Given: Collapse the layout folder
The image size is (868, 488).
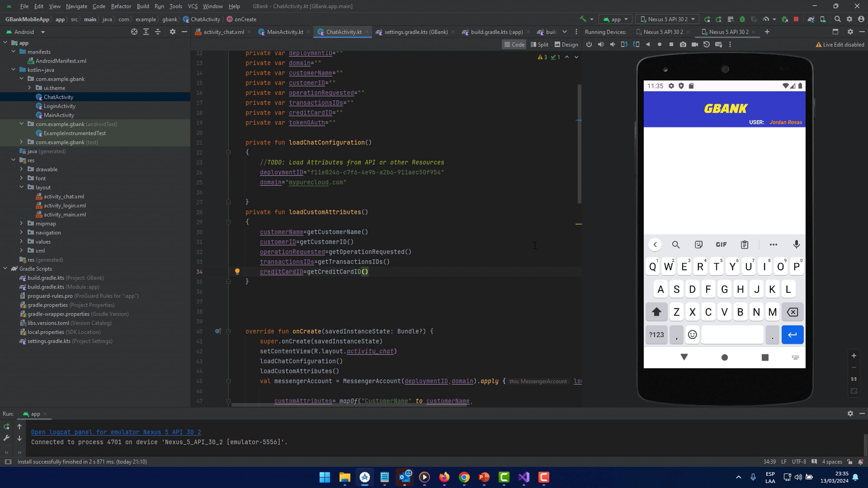Looking at the screenshot, I should 21,187.
